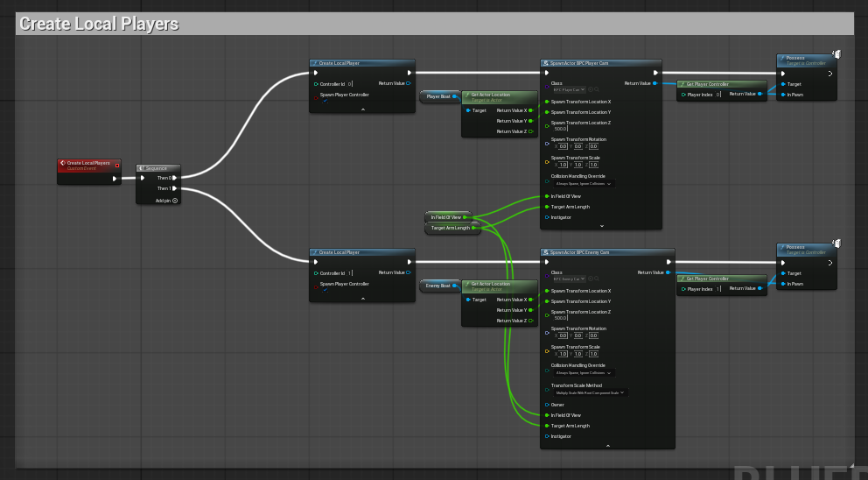Toggle Spawn Player Controller on bottom Create Local Player
The width and height of the screenshot is (868, 480).
click(325, 290)
